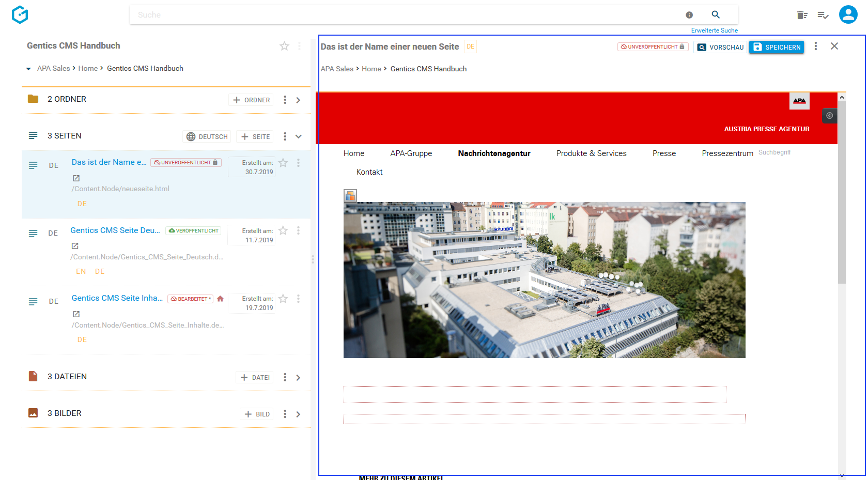Open Erweiterte Suche link
Viewport: 868px width, 480px height.
point(715,30)
